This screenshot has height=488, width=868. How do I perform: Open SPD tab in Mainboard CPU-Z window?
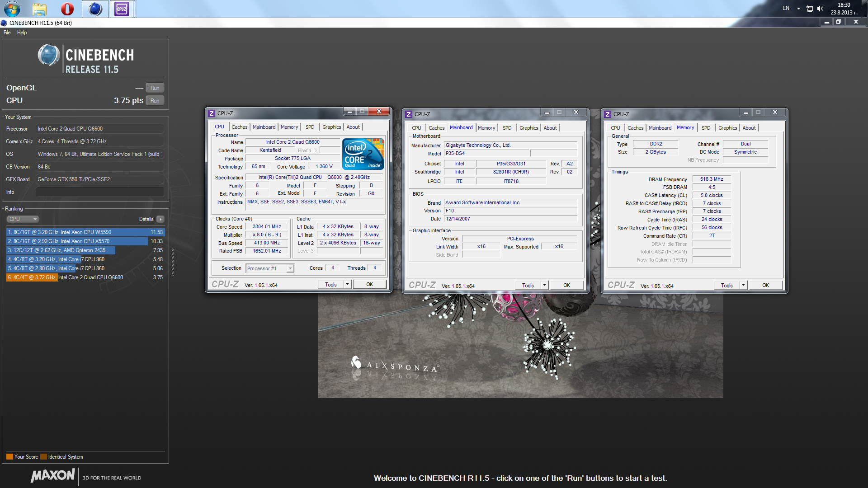coord(507,128)
